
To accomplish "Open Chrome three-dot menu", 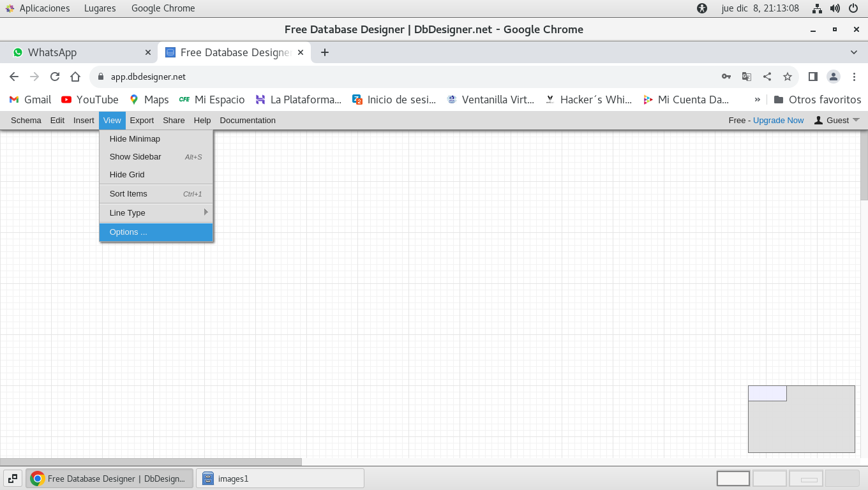I will [855, 77].
